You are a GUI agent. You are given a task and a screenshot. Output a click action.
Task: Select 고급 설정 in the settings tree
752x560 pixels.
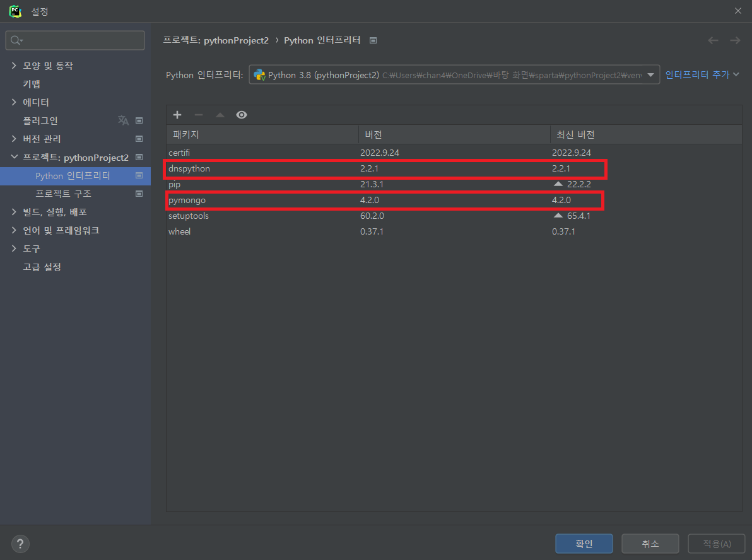coord(42,267)
